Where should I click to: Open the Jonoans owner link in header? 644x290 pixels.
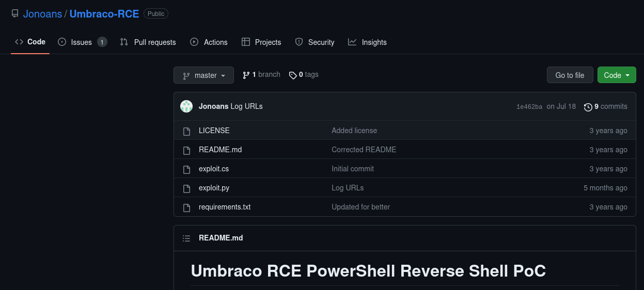(42, 14)
